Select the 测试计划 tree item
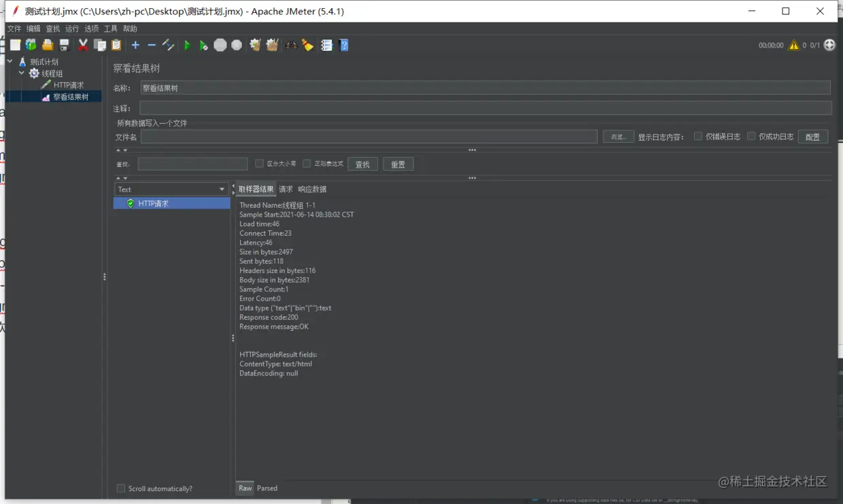 pyautogui.click(x=44, y=62)
